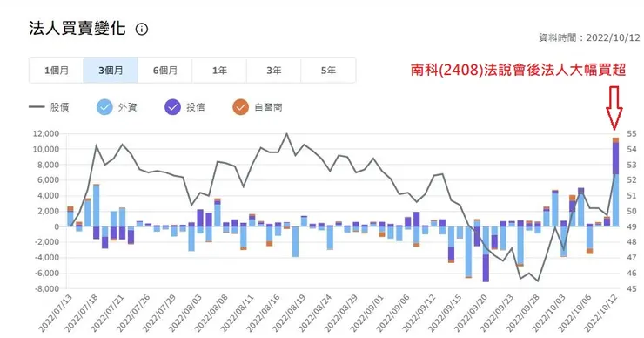Image resolution: width=644 pixels, height=338 pixels.
Task: Click the -8,000 left axis value
Action: pos(46,288)
